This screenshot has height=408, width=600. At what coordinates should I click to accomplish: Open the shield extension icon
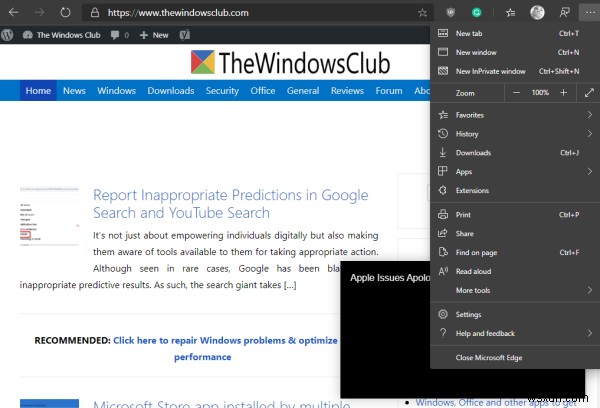click(451, 13)
